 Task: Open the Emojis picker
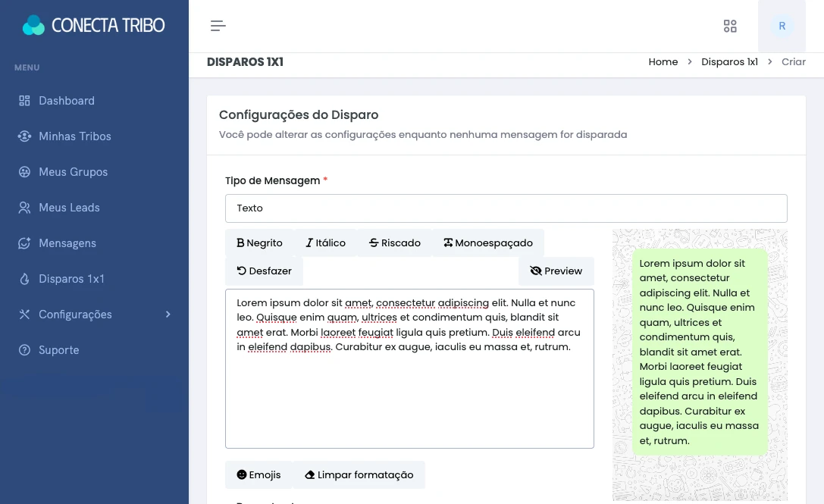click(x=258, y=475)
